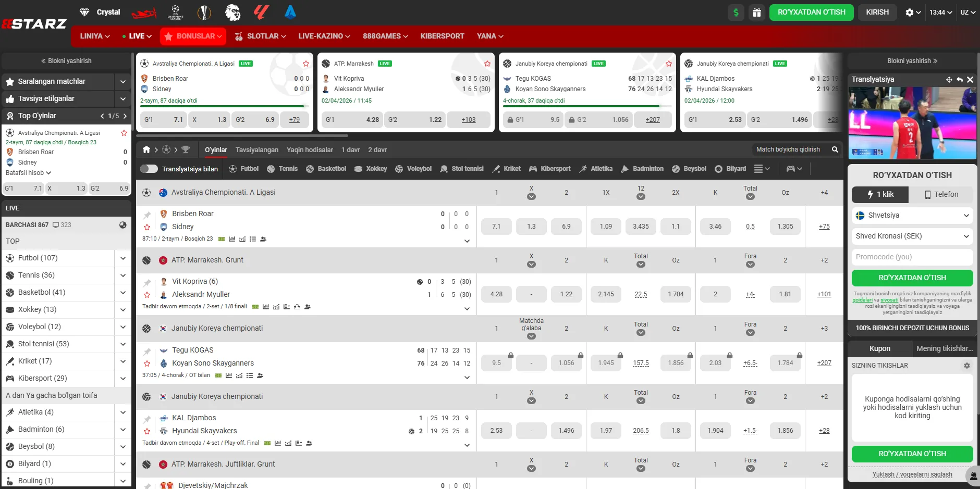This screenshot has height=489, width=980.
Task: Open the Mening tikishlar tab
Action: point(945,348)
